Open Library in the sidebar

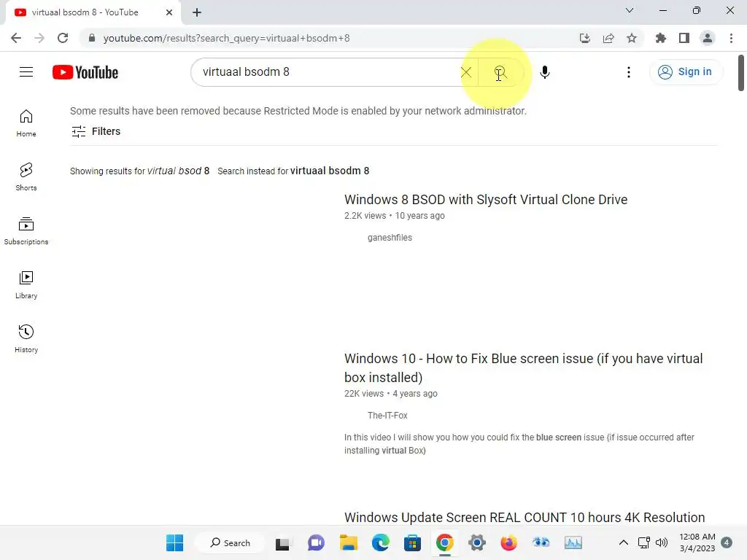coord(26,285)
